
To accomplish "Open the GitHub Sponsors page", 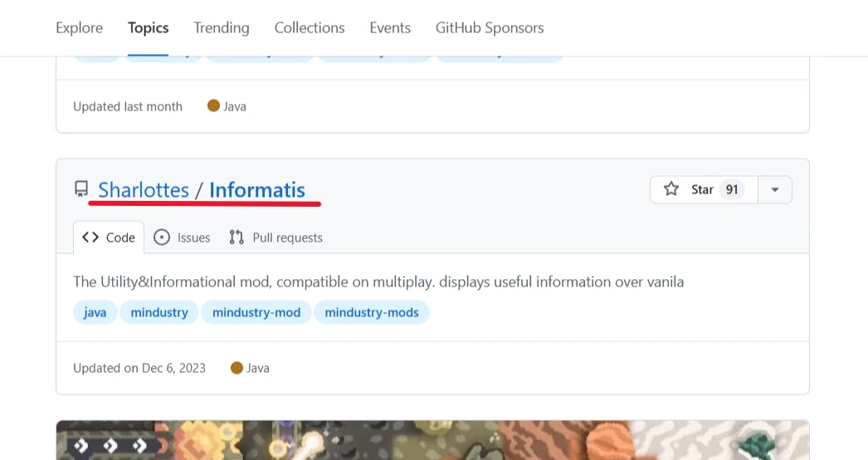I will click(490, 27).
